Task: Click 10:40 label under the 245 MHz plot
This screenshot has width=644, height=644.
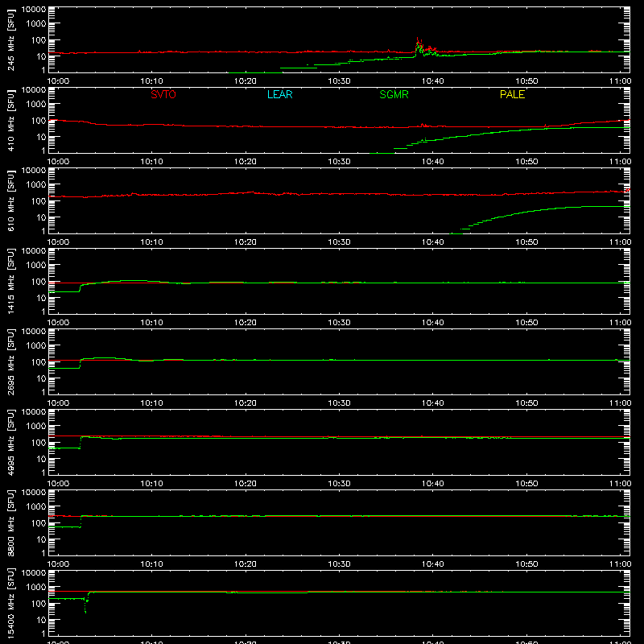Action: pyautogui.click(x=433, y=81)
